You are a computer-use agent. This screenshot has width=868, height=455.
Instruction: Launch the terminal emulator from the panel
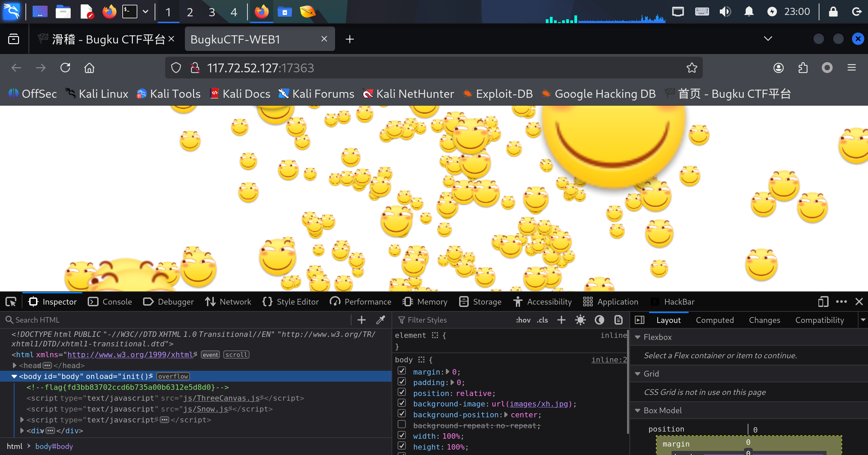(130, 12)
